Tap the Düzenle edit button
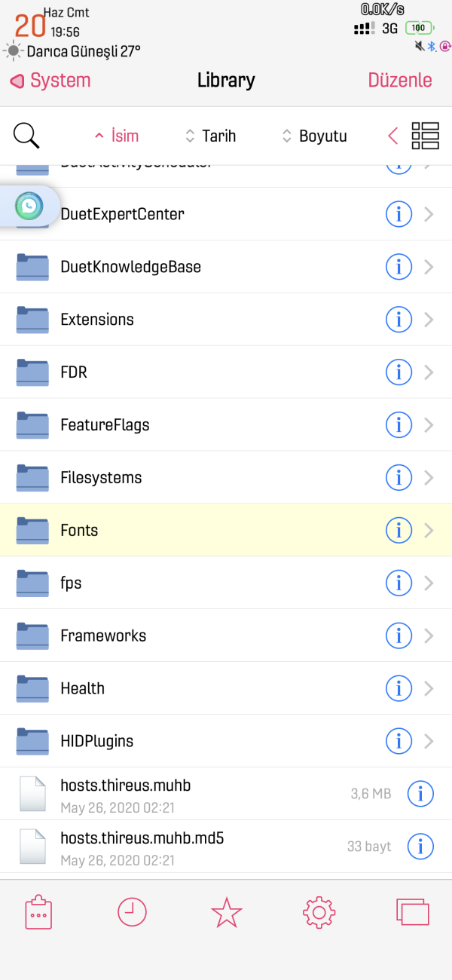Viewport: 452px width, 980px height. [x=400, y=81]
